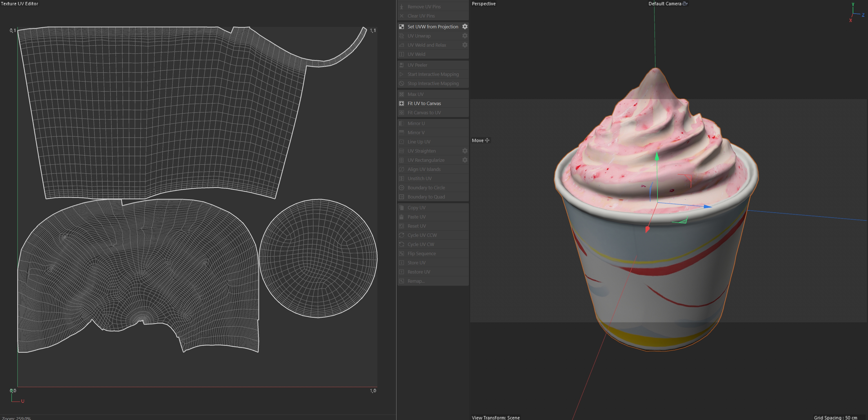This screenshot has height=420, width=868.
Task: Click the Default Camera icon in viewport
Action: tap(685, 4)
